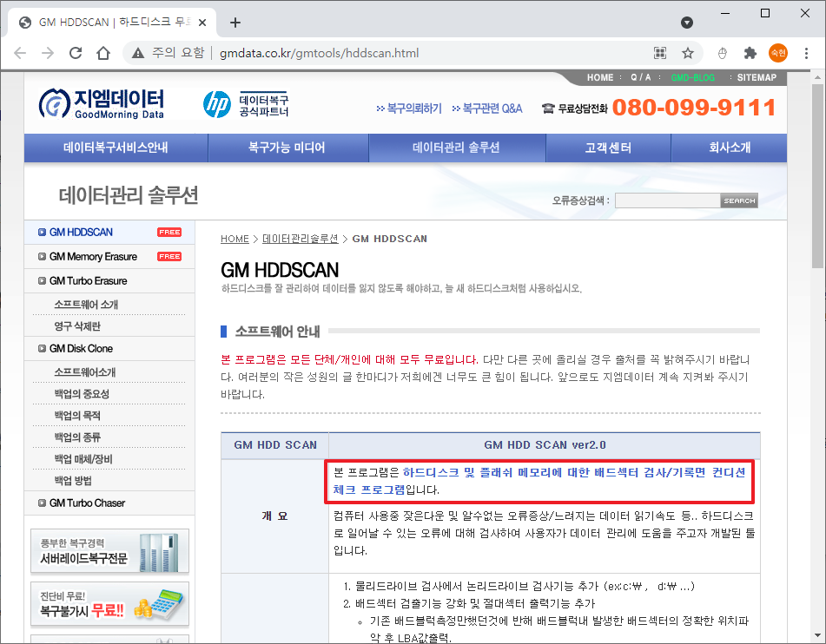
Task: Open the Extensions puzzle icon
Action: click(x=750, y=53)
